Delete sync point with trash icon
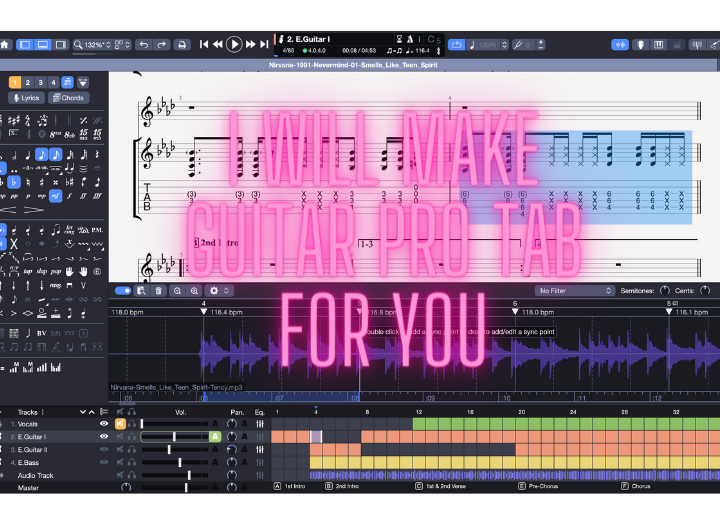 click(x=158, y=291)
